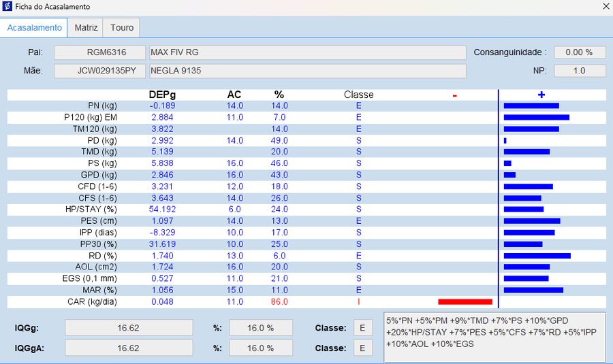The height and width of the screenshot is (364, 613).
Task: Click the DEPg column header
Action: point(162,95)
